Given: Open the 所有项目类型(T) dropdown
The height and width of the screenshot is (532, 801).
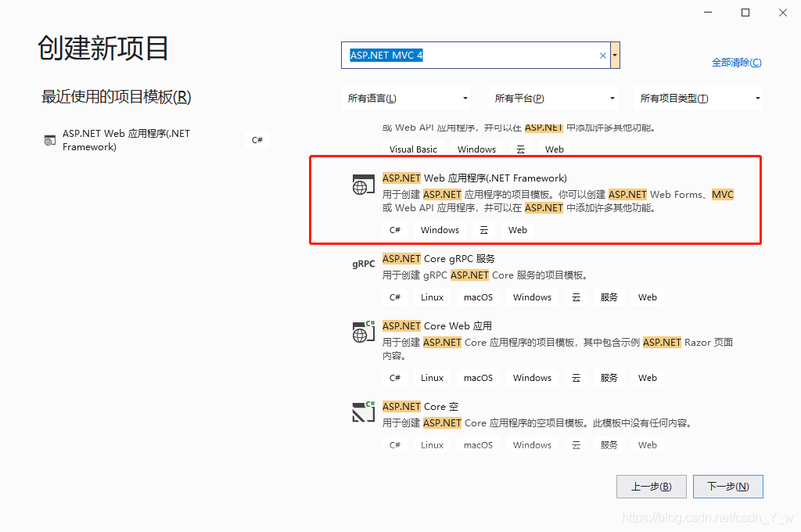Looking at the screenshot, I should 699,98.
